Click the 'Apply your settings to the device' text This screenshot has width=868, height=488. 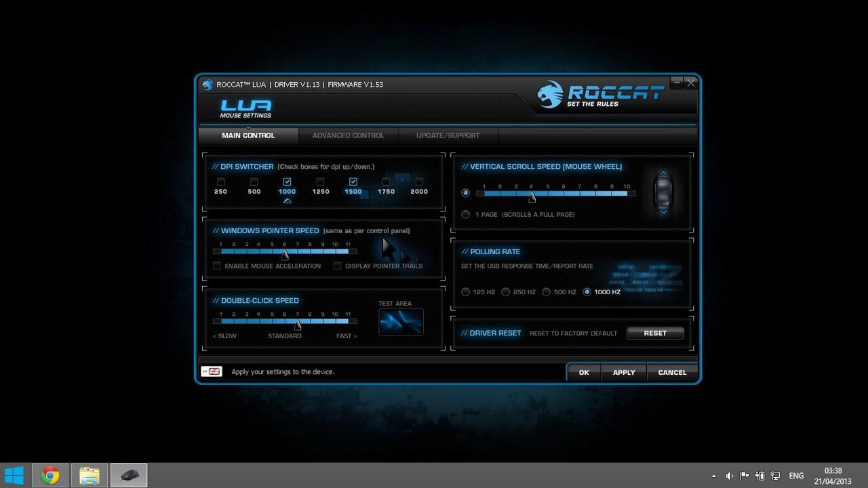tap(283, 372)
